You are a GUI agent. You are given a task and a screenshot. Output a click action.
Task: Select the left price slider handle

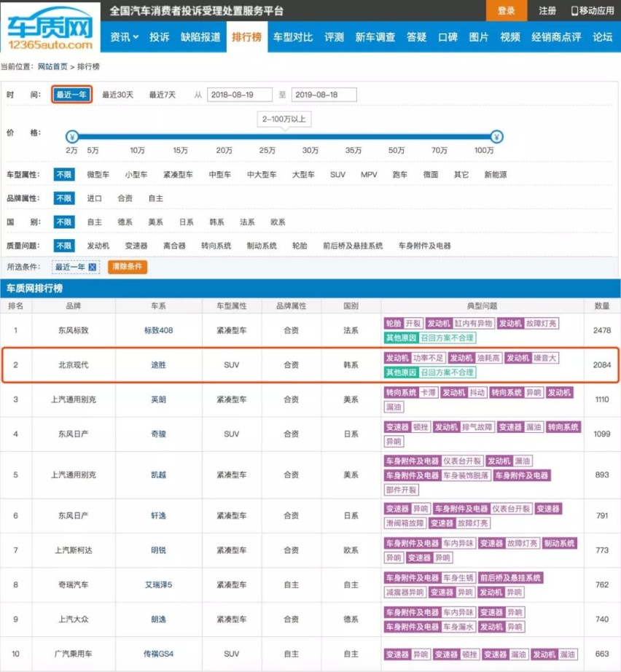(x=72, y=137)
